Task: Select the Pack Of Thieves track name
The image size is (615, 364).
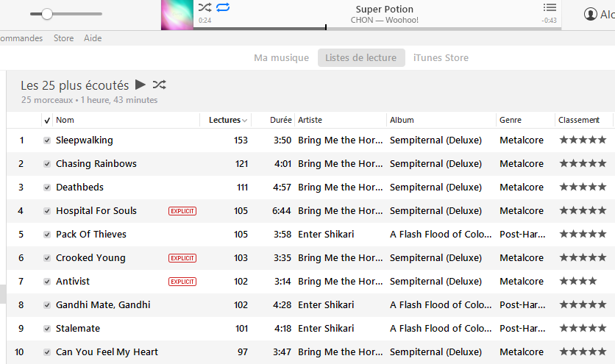Action: (x=91, y=235)
